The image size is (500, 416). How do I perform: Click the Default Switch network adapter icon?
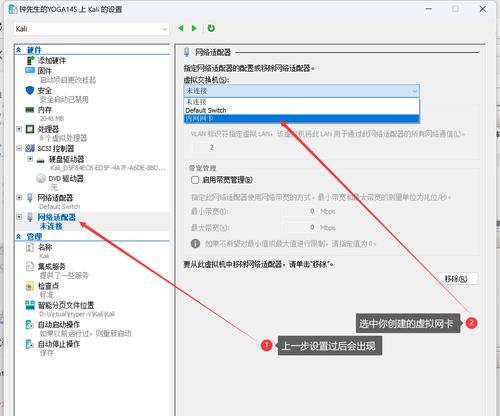tap(30, 198)
